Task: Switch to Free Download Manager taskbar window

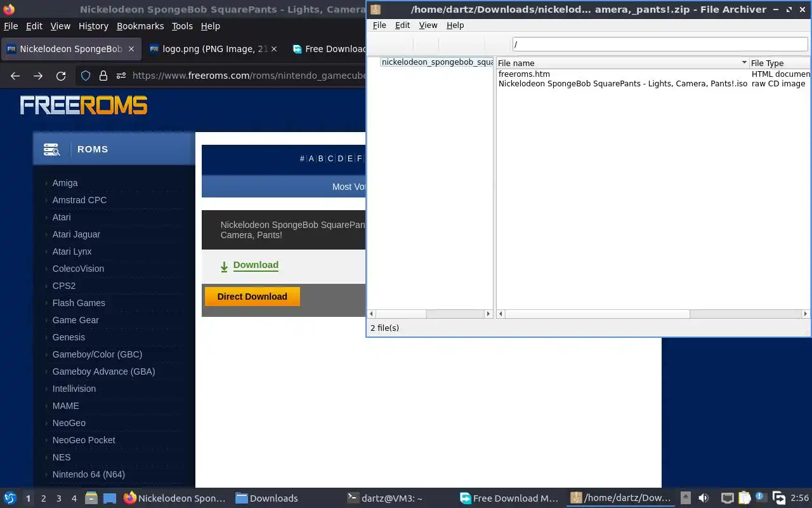Action: click(x=509, y=498)
